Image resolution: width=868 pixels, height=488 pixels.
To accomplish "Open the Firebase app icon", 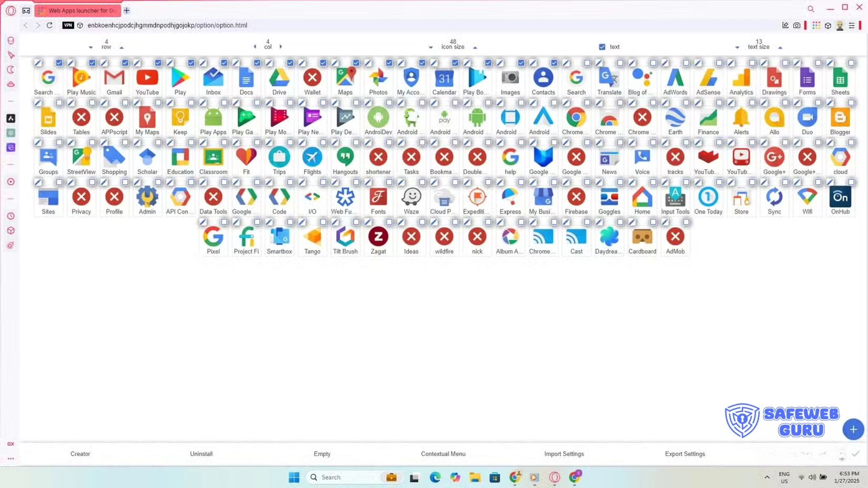I will (x=577, y=197).
